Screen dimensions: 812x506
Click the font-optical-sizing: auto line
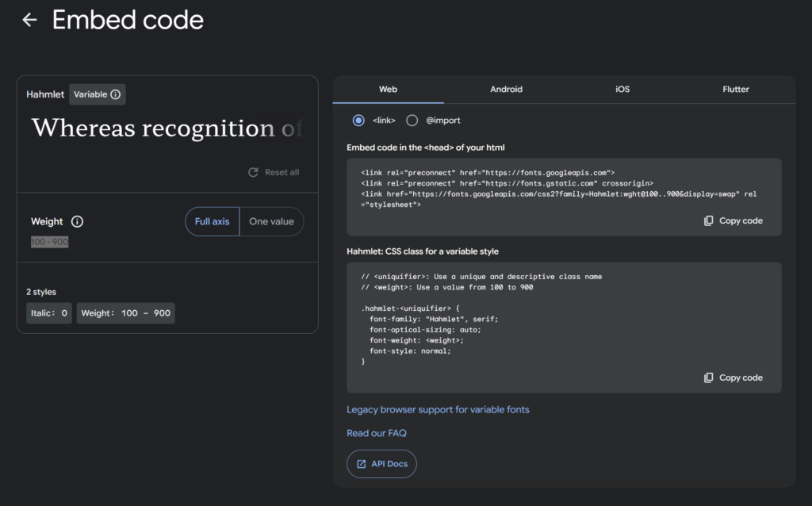[x=425, y=330]
